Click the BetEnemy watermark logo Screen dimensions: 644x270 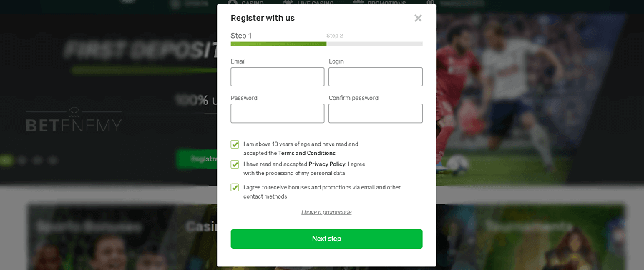(x=74, y=120)
